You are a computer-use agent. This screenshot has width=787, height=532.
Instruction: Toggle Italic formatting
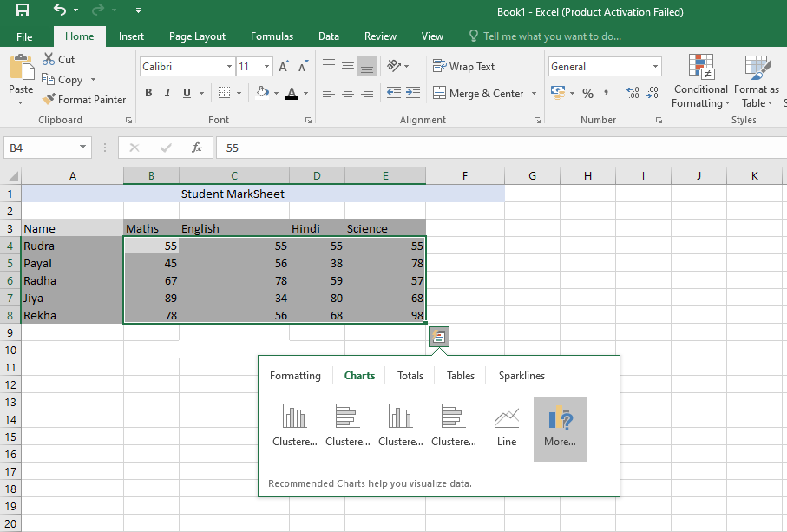coord(167,93)
